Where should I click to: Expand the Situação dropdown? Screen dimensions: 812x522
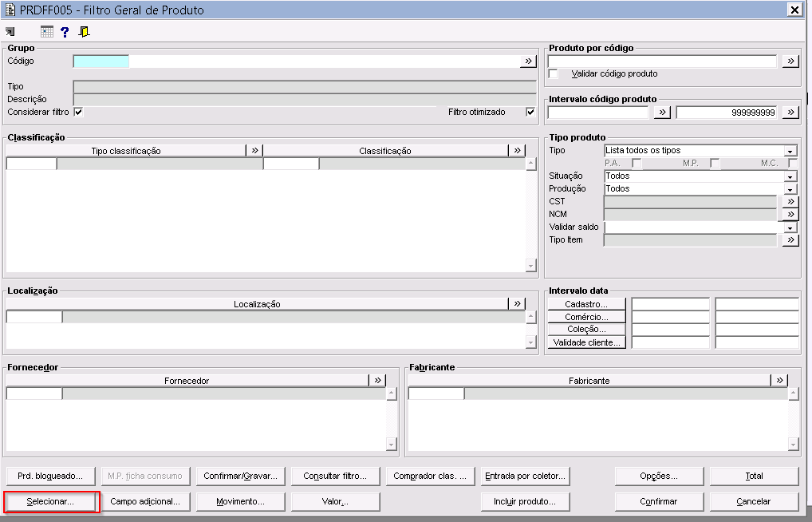[790, 176]
